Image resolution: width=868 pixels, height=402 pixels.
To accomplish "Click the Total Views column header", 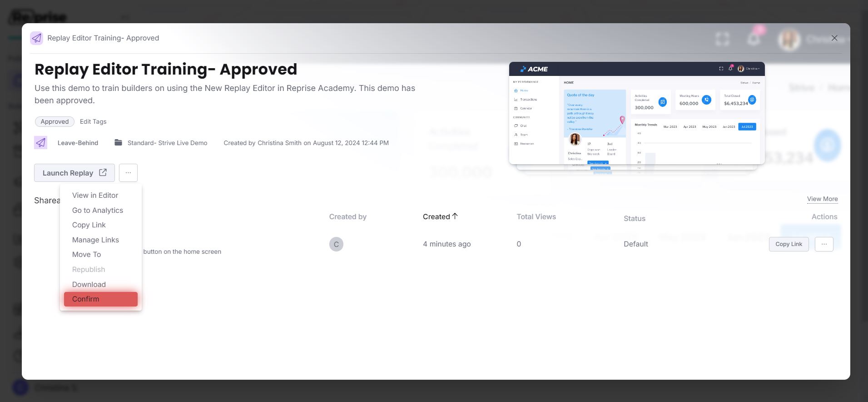I will pyautogui.click(x=536, y=217).
